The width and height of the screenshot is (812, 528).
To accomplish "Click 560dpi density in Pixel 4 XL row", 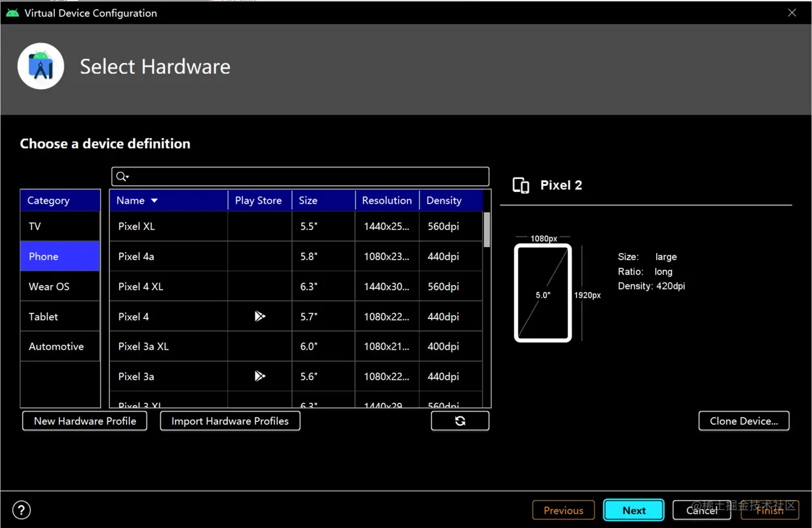I will [x=451, y=286].
